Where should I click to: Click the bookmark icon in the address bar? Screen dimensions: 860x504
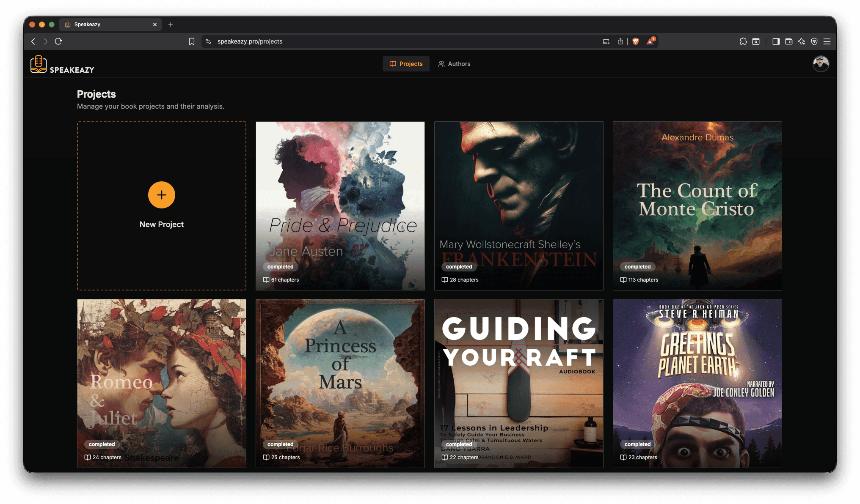coord(192,41)
